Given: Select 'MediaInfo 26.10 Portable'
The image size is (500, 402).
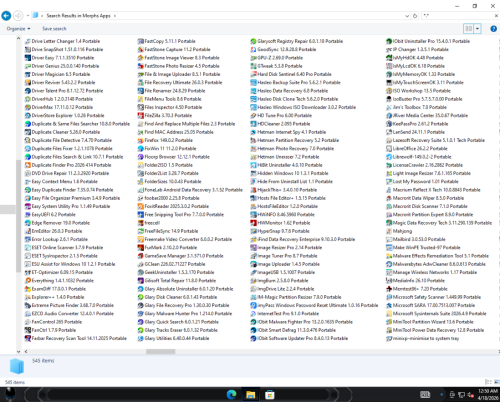Looking at the screenshot, I should [415, 281].
